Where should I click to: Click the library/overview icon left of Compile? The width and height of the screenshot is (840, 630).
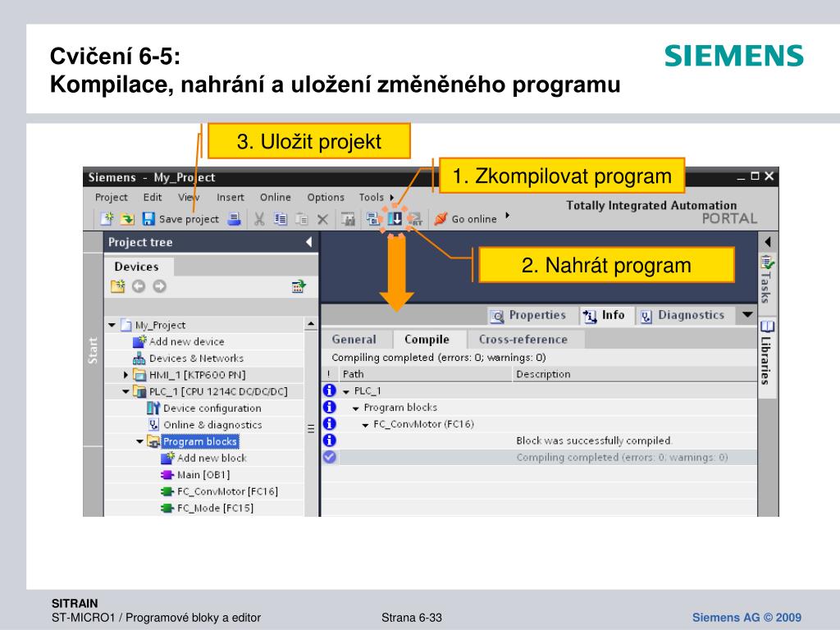pyautogui.click(x=348, y=218)
